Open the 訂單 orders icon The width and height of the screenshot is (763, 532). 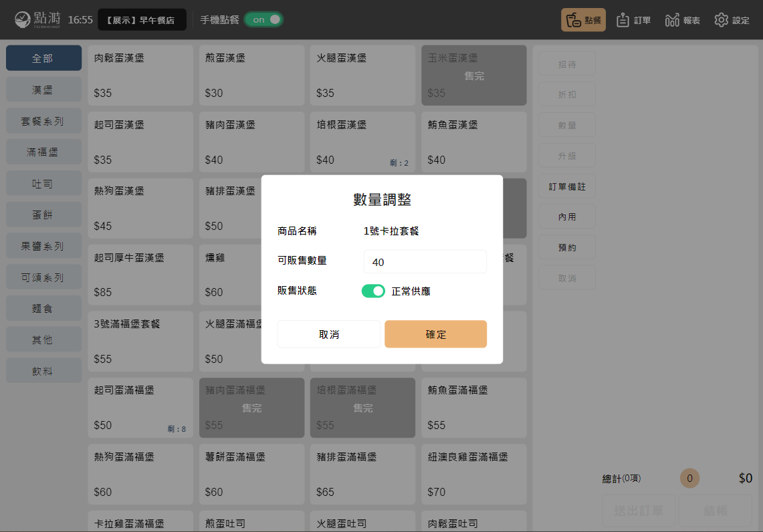point(633,20)
